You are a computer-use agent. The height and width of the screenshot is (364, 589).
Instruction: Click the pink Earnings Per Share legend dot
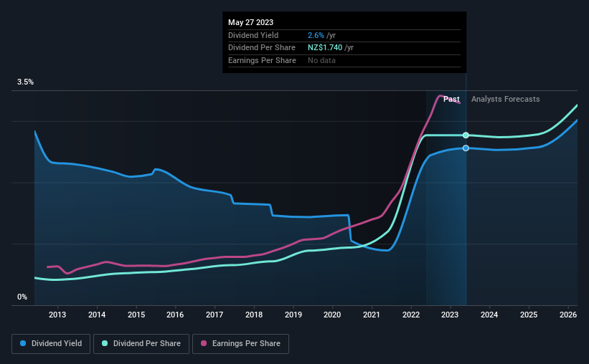(x=204, y=343)
